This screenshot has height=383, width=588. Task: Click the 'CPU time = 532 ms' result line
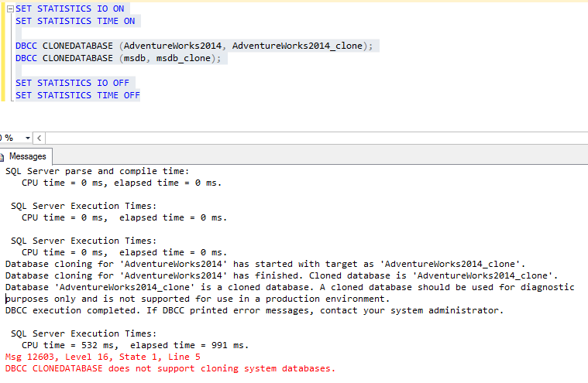click(x=124, y=345)
